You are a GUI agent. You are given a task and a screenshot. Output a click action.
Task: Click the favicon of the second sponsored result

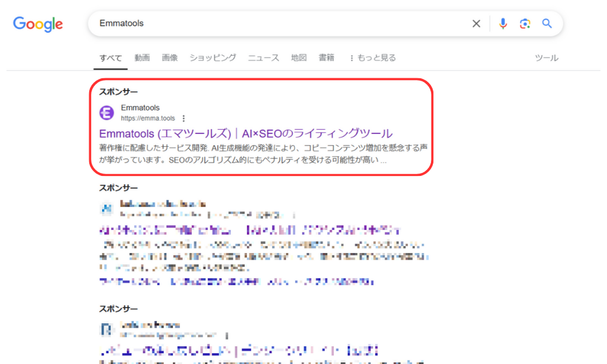(107, 208)
